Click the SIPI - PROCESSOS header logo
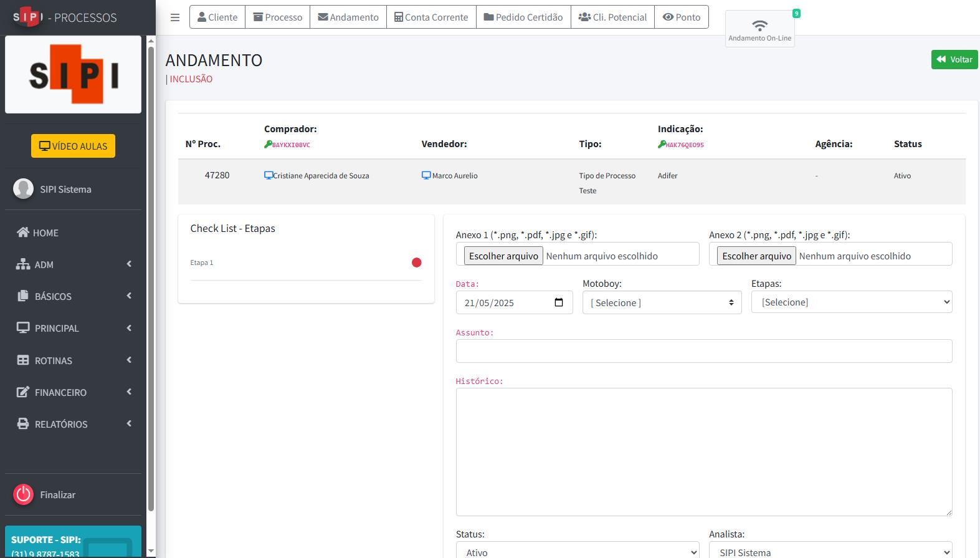980x558 pixels. click(x=65, y=17)
